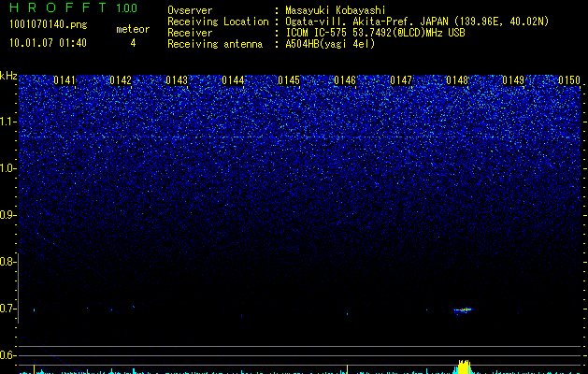Click the 0144 time marker

click(x=233, y=79)
